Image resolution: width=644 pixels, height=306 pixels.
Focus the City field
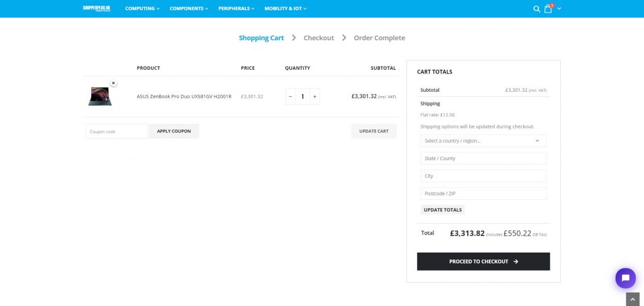click(484, 176)
